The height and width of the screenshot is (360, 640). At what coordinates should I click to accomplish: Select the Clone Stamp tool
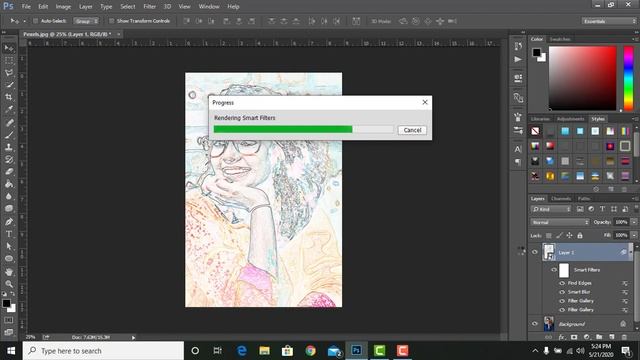(x=9, y=147)
